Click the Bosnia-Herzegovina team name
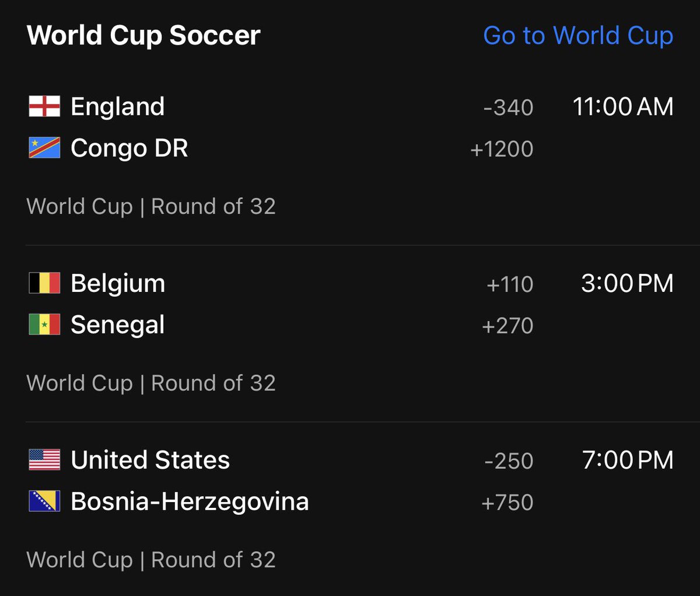Viewport: 700px width, 596px height. tap(190, 502)
